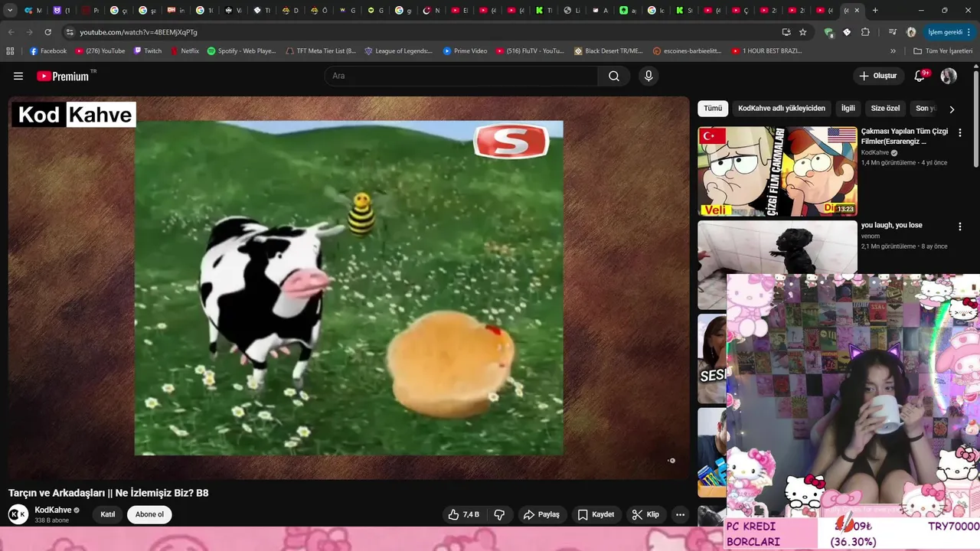Open the Facebook bookmark

pyautogui.click(x=48, y=51)
